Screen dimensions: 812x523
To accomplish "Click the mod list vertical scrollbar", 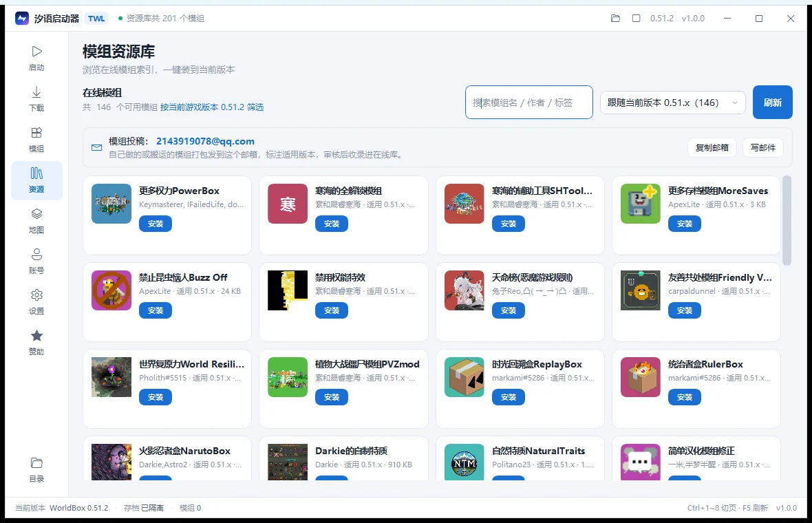I will 787,221.
